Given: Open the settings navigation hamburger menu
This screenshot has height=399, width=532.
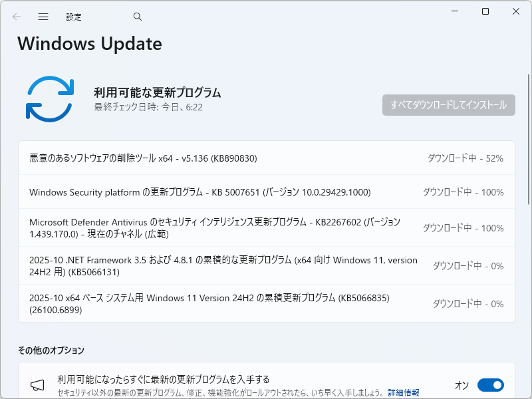Looking at the screenshot, I should pos(43,17).
